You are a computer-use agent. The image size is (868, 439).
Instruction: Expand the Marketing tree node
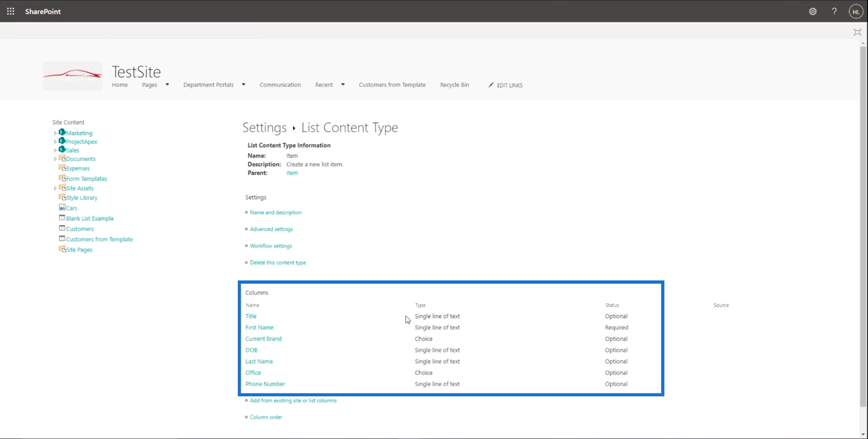[x=55, y=133]
